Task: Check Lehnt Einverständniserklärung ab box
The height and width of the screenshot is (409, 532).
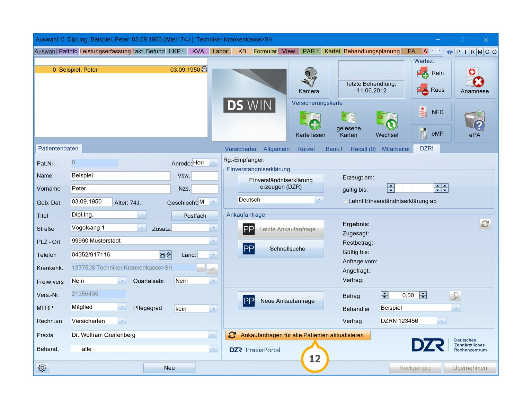Action: coord(345,201)
